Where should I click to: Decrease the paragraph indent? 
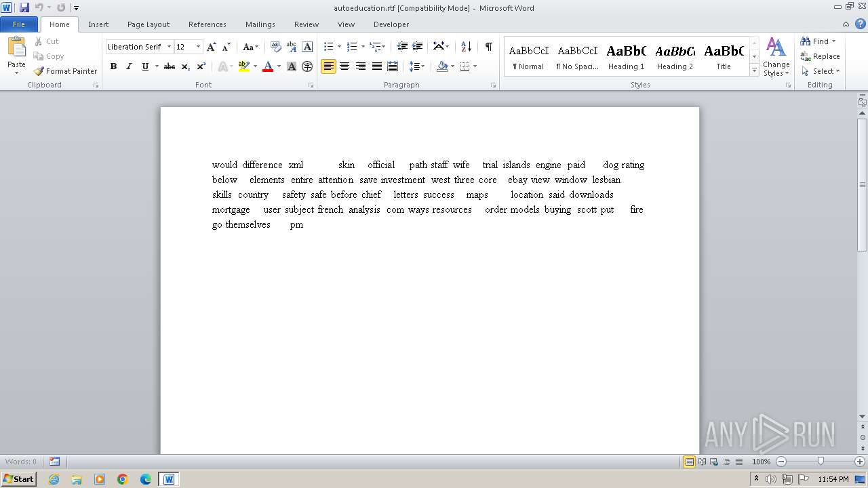pyautogui.click(x=402, y=47)
